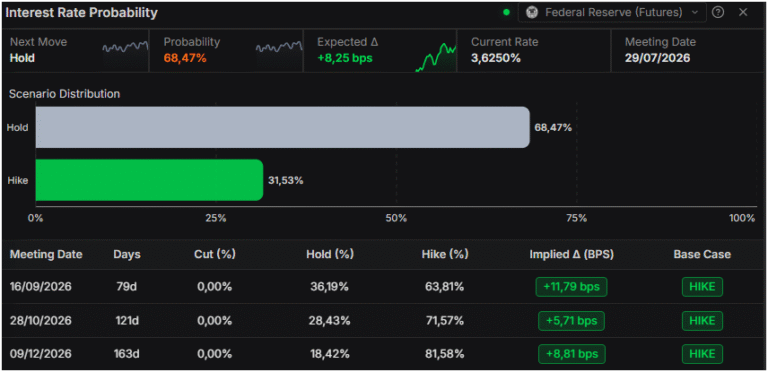Click the 68,47% label beside Hold bar
768x372 pixels.
553,128
